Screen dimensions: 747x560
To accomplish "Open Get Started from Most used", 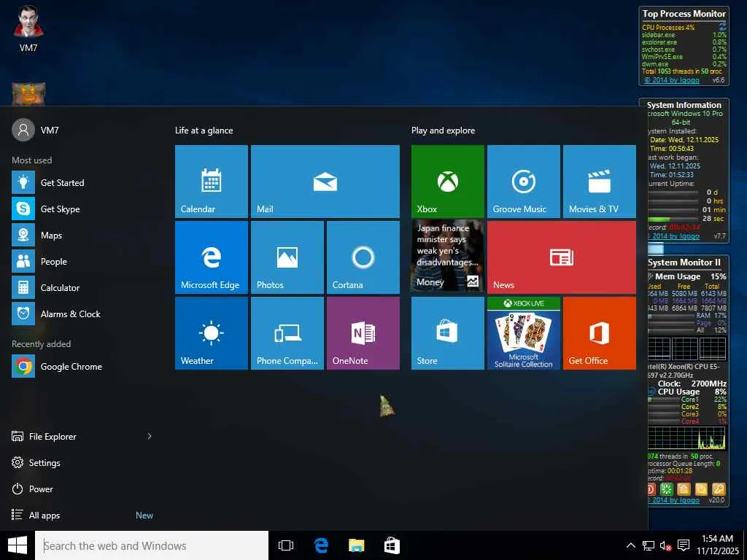I will [83, 182].
